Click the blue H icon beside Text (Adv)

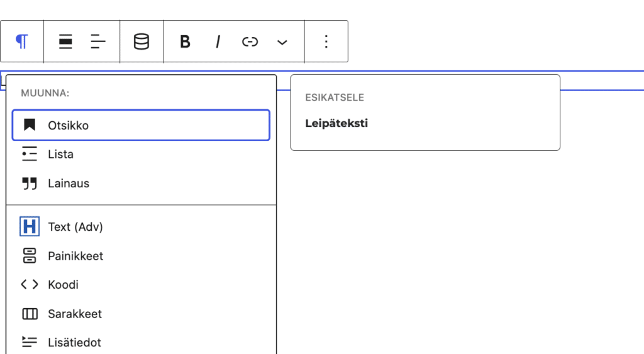(30, 227)
